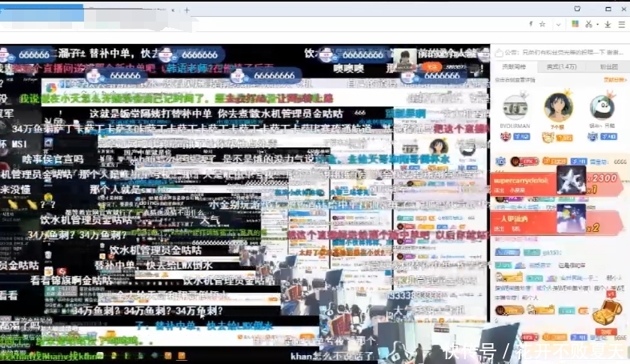Screen dimensions: 630x364
Task: Click the crowned anime avatar in the center
Action: (x=558, y=106)
